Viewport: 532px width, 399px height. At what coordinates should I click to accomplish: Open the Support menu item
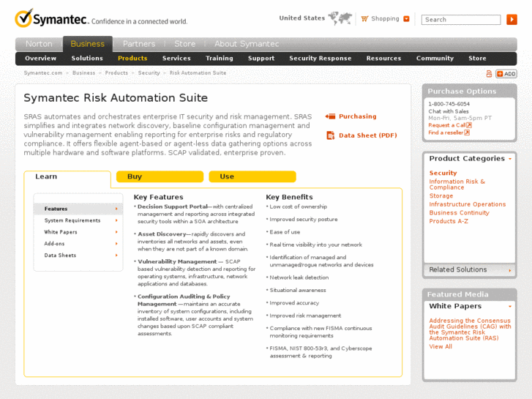pyautogui.click(x=261, y=59)
